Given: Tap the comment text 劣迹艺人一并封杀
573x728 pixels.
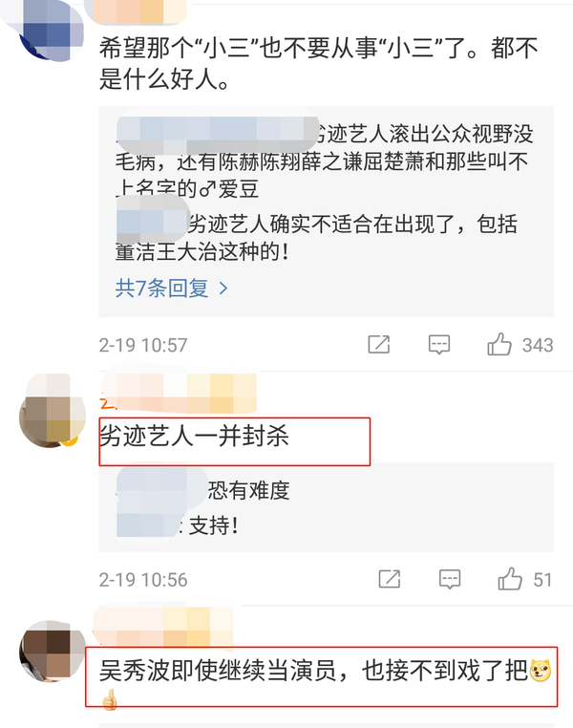Looking at the screenshot, I should pos(194,437).
